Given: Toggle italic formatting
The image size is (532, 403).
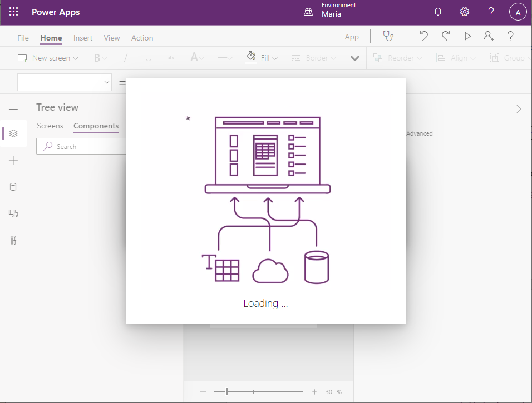Looking at the screenshot, I should [x=126, y=58].
